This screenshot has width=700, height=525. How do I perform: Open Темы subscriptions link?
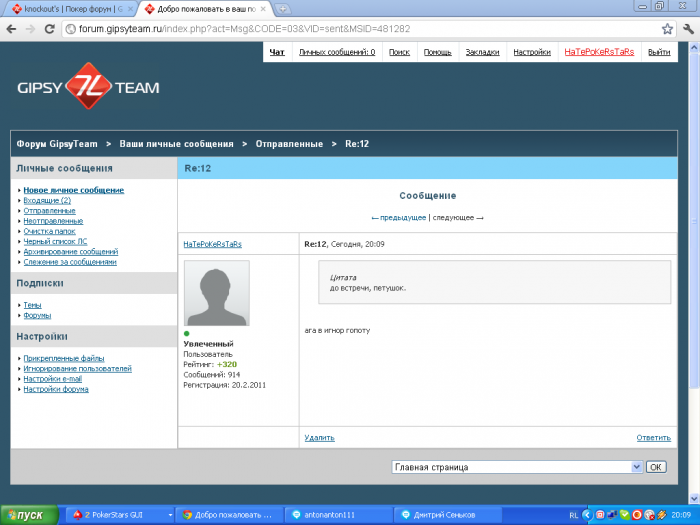tap(32, 305)
